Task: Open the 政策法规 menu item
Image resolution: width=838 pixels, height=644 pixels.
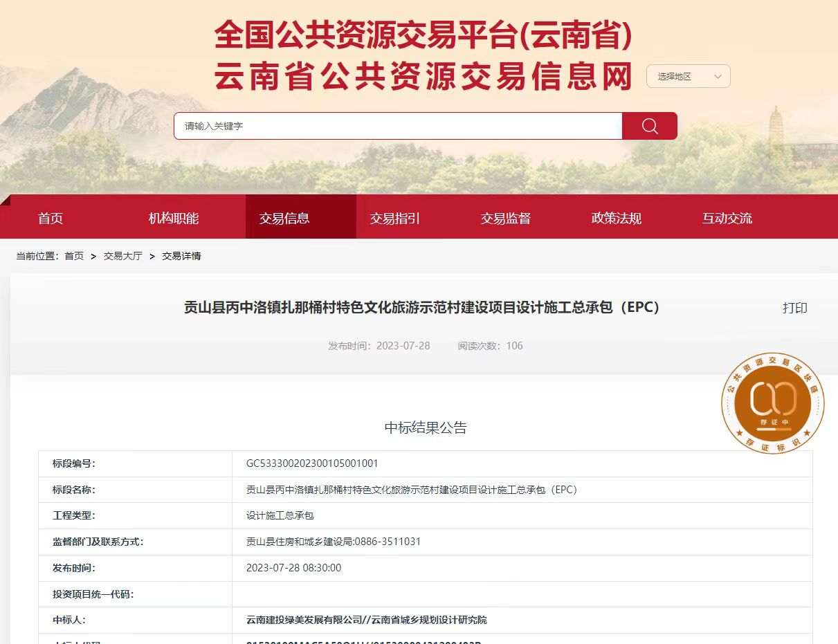Action: pos(617,219)
